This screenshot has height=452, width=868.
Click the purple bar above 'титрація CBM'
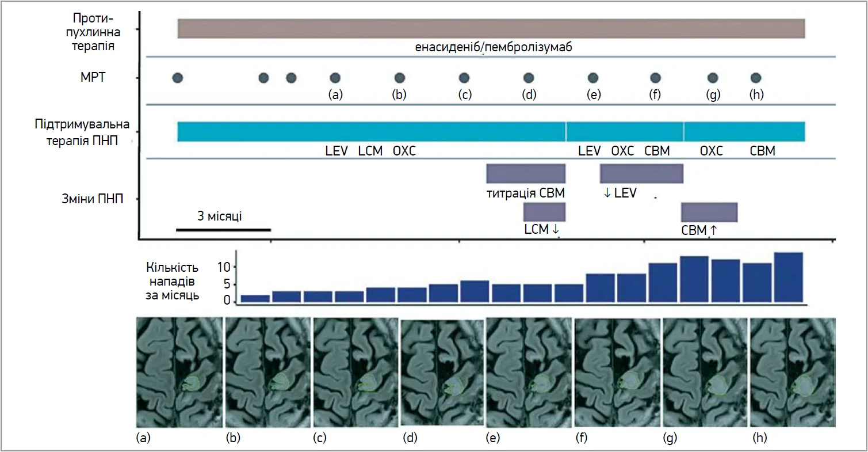tap(526, 174)
